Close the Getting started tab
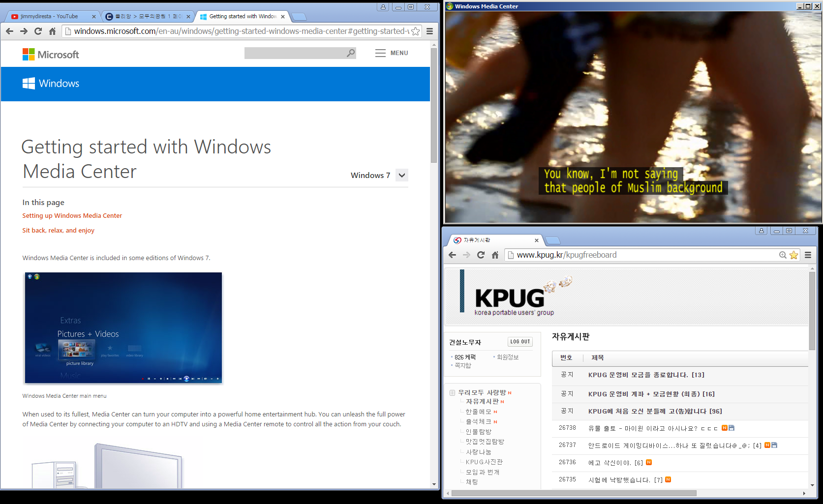 pos(283,16)
